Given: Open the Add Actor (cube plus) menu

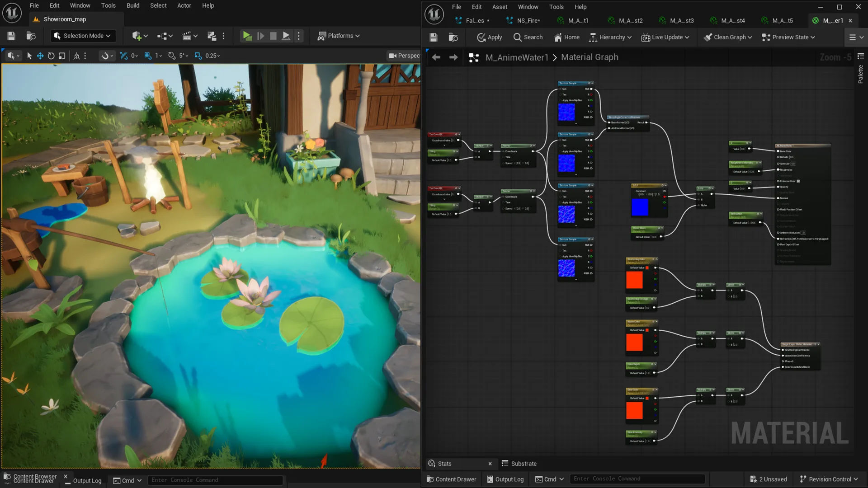Looking at the screenshot, I should (x=140, y=36).
